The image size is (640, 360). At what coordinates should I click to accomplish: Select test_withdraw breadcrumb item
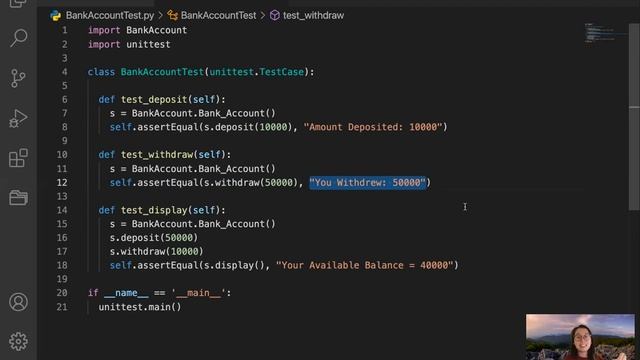313,16
